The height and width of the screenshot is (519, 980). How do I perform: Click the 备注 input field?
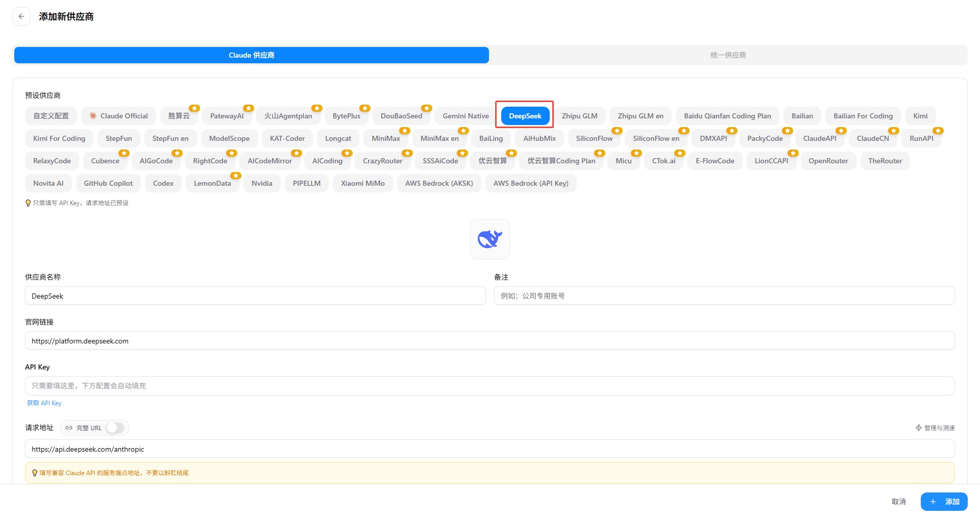pos(724,296)
